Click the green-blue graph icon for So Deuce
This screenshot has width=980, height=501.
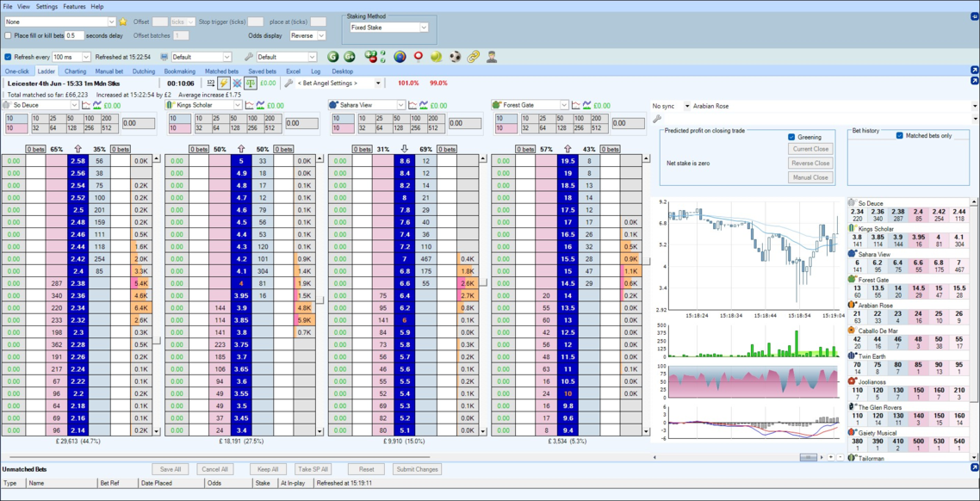pos(96,106)
